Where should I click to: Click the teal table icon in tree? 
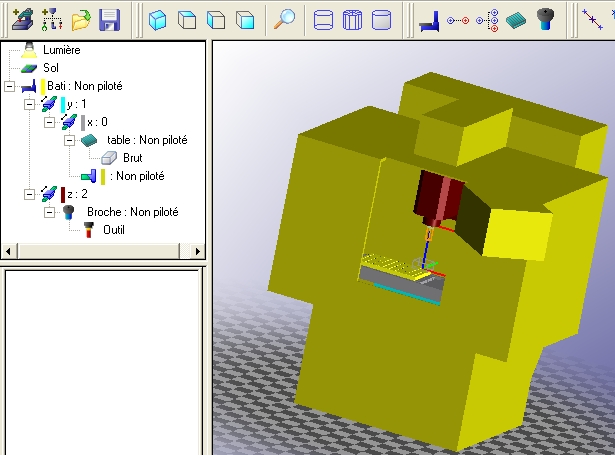click(x=89, y=140)
